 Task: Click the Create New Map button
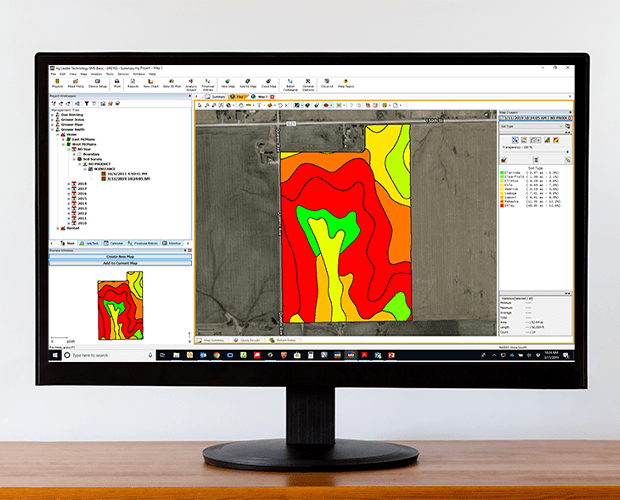120,256
